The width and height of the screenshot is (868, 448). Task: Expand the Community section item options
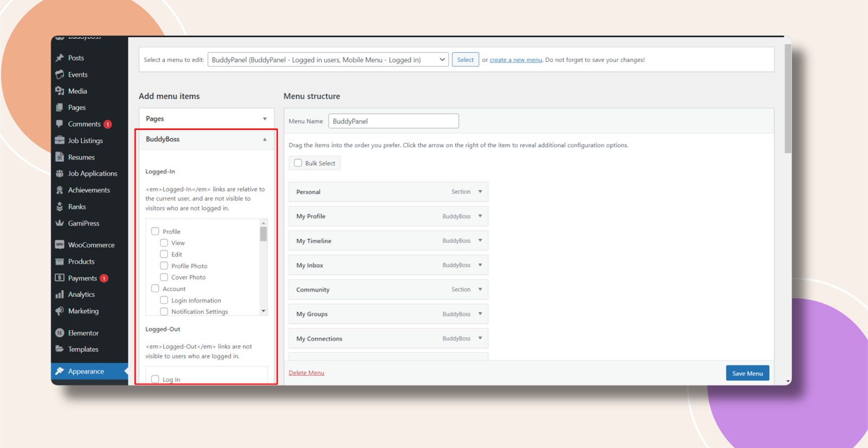pyautogui.click(x=480, y=289)
